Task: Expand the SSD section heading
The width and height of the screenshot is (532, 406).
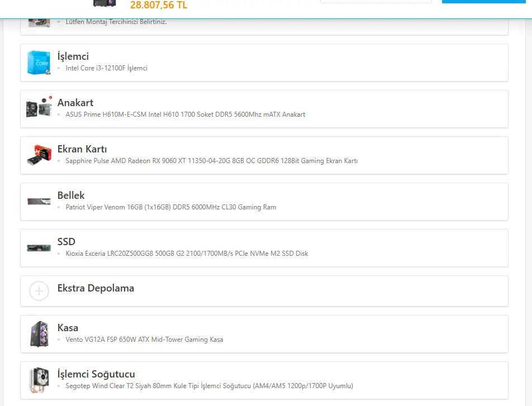Action: [x=66, y=241]
